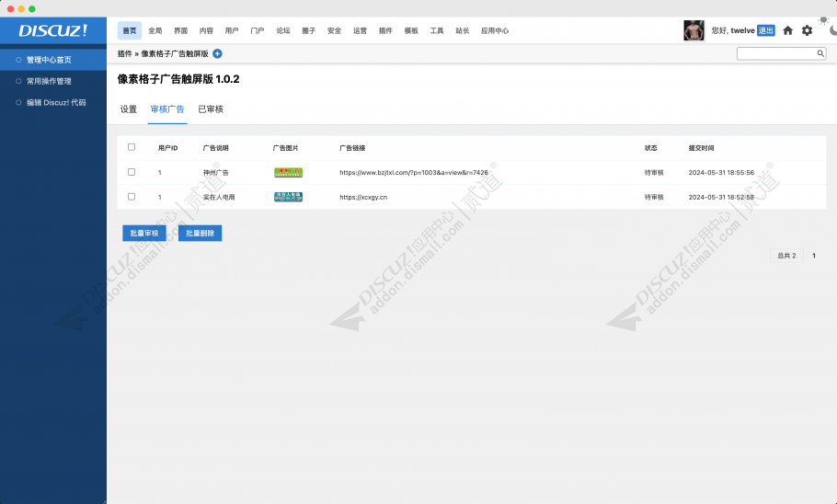The height and width of the screenshot is (504, 837).
Task: Check the 实在人电商 row checkbox
Action: tap(132, 197)
